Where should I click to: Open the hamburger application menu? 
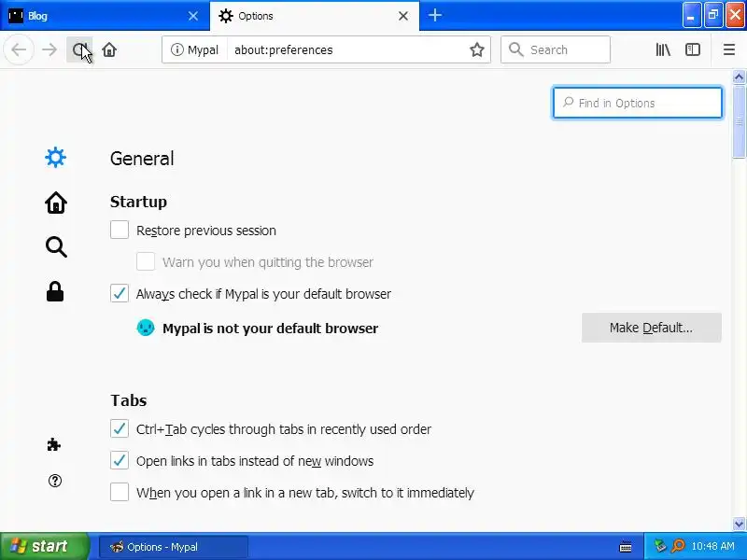[x=729, y=49]
